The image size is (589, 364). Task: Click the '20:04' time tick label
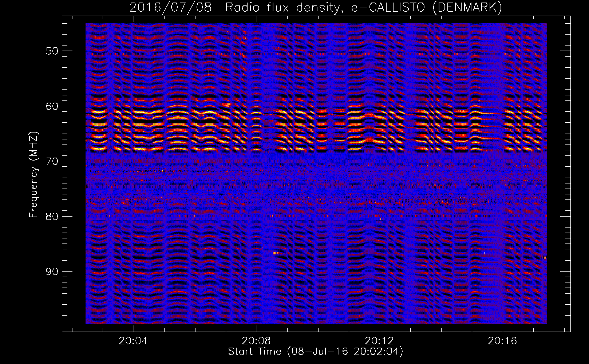click(133, 341)
